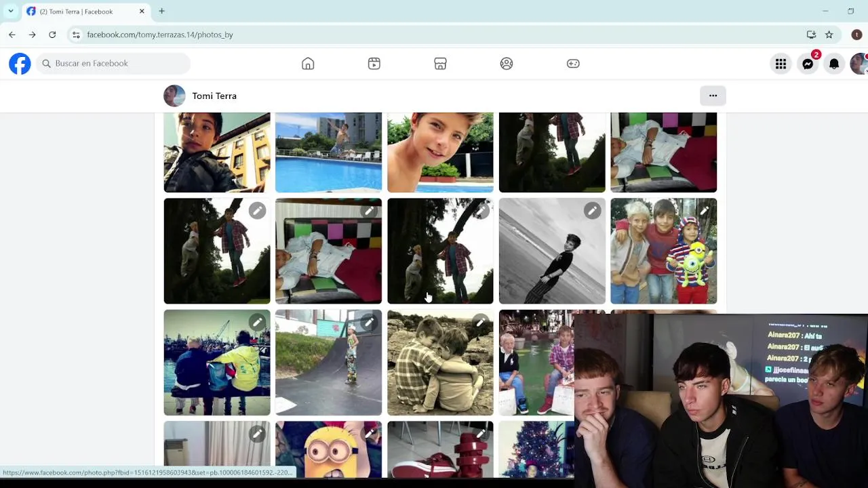Open the Gaming icon
The image size is (868, 488).
(573, 64)
